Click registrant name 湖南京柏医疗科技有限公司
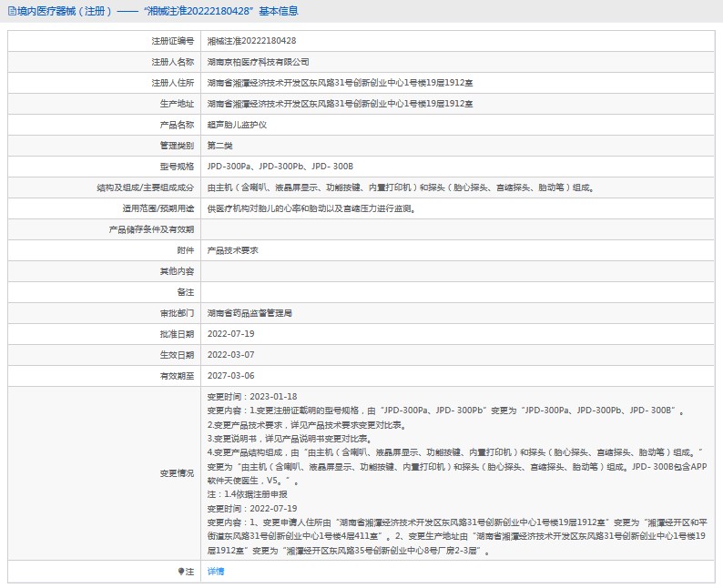This screenshot has height=588, width=723. tap(258, 62)
